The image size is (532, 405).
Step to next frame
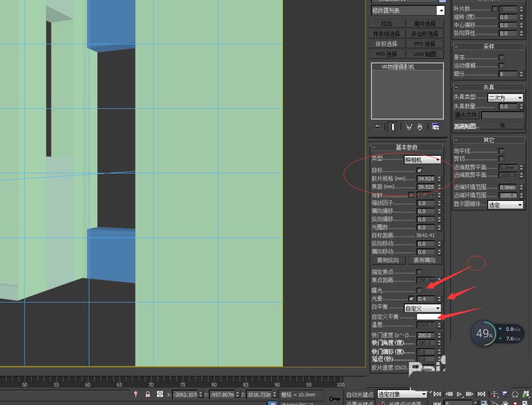click(x=470, y=394)
